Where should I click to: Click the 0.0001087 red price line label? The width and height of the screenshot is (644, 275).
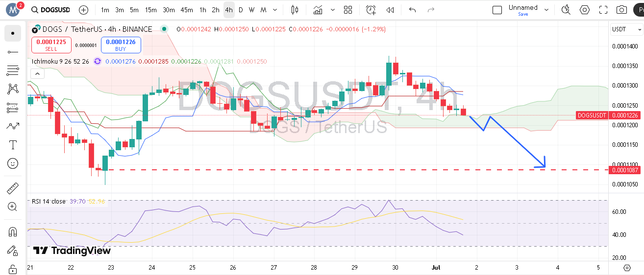tap(625, 170)
